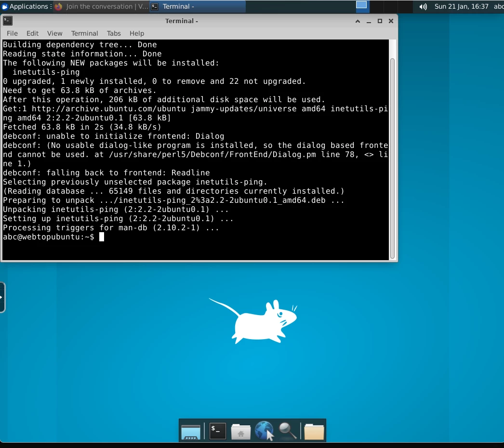504x448 pixels.
Task: Click the 'debconf: falling back to frontend: Readline' line
Action: point(106,172)
